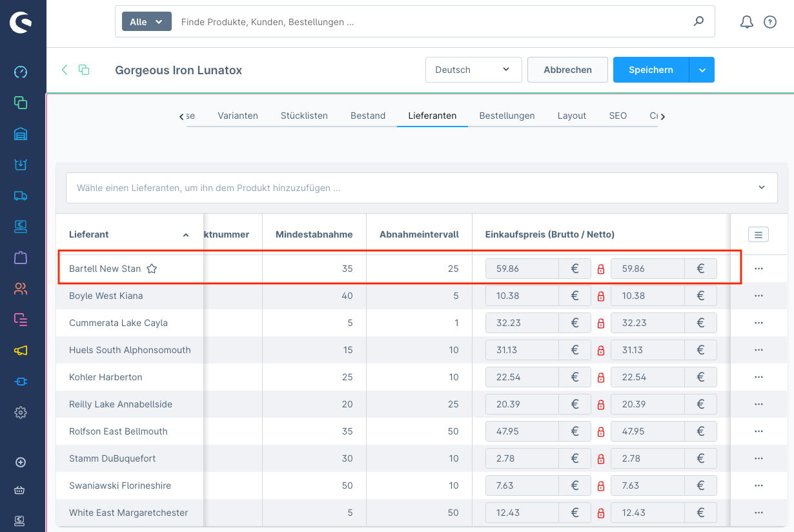Open Content via the pink layout icon

pos(21,320)
